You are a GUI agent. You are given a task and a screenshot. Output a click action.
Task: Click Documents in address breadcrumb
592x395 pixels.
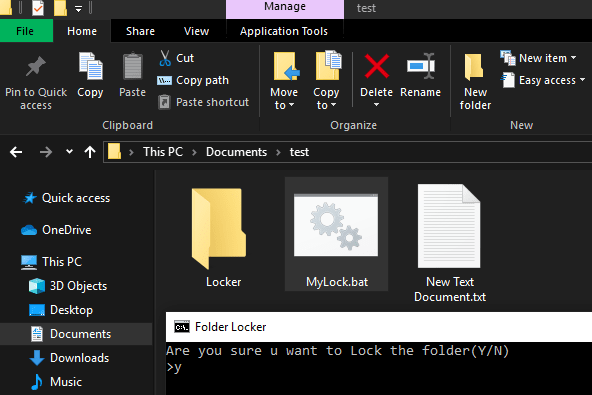(236, 152)
